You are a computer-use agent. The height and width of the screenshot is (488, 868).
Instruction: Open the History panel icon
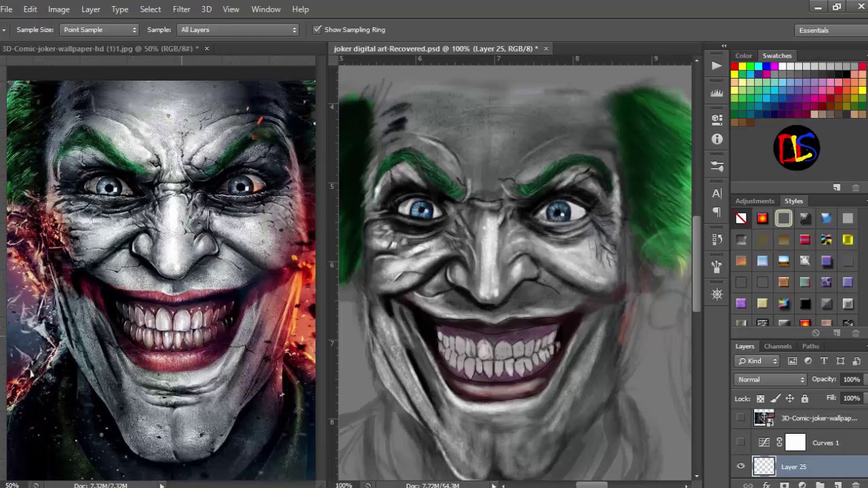coord(717,239)
